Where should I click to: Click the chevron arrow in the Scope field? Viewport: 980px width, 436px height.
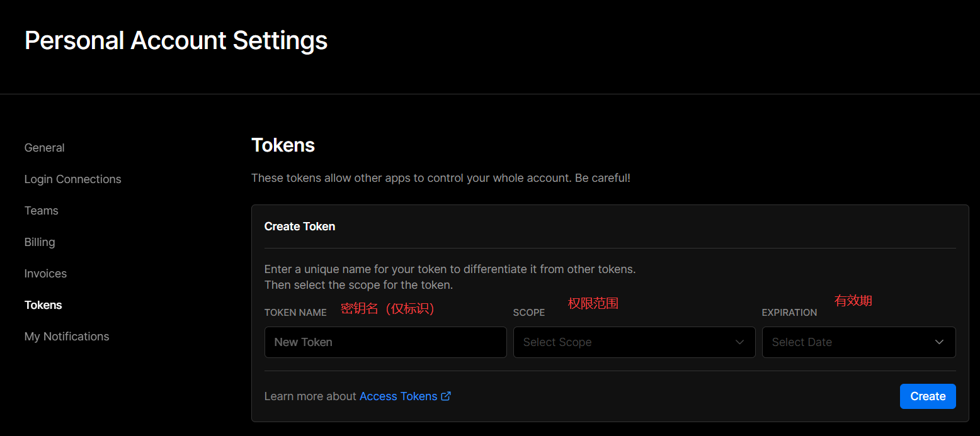(x=740, y=342)
